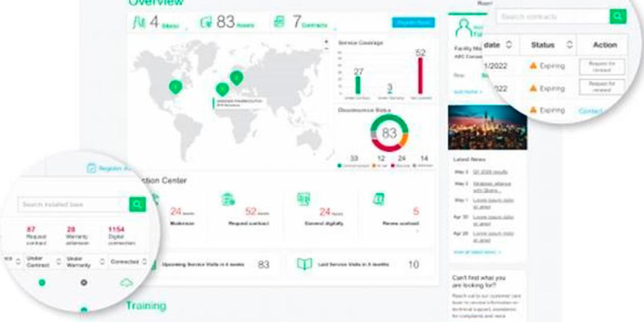Click the Search installed base field
This screenshot has width=644, height=322.
pyautogui.click(x=73, y=204)
